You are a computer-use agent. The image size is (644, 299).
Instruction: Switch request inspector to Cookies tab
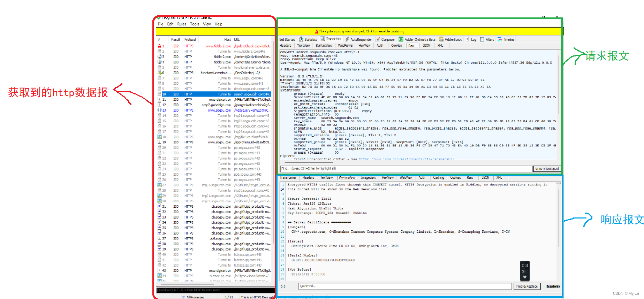point(396,46)
